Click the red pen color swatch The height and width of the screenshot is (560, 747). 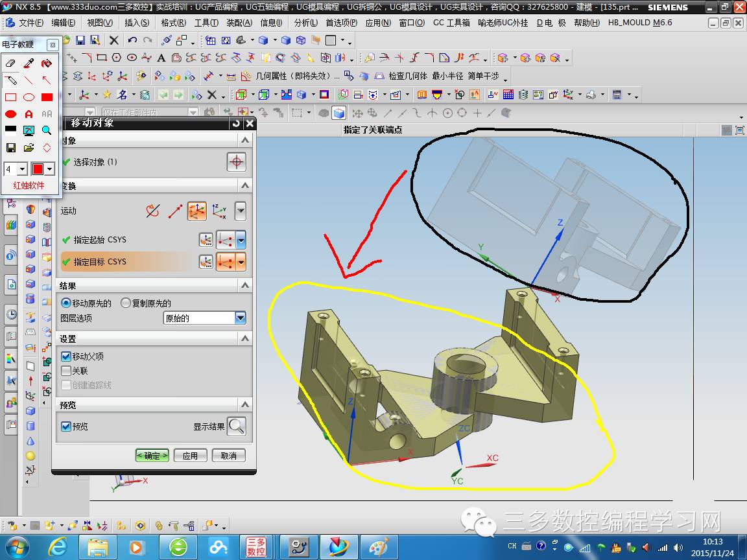(x=38, y=169)
